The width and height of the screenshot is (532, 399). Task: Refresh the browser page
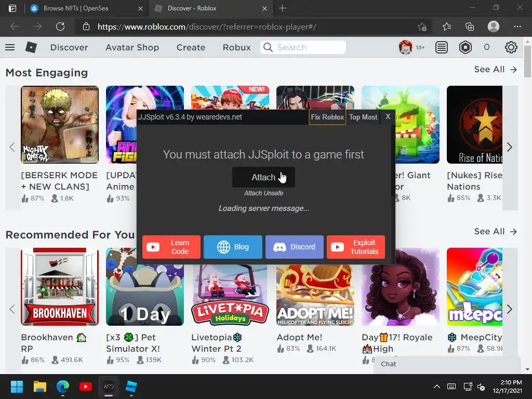[x=60, y=26]
